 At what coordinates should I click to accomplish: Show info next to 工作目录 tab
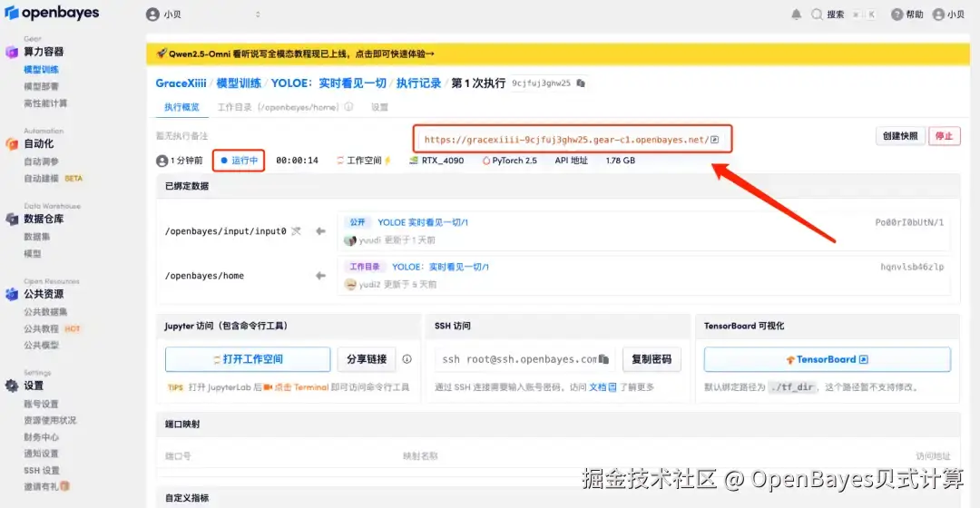348,107
